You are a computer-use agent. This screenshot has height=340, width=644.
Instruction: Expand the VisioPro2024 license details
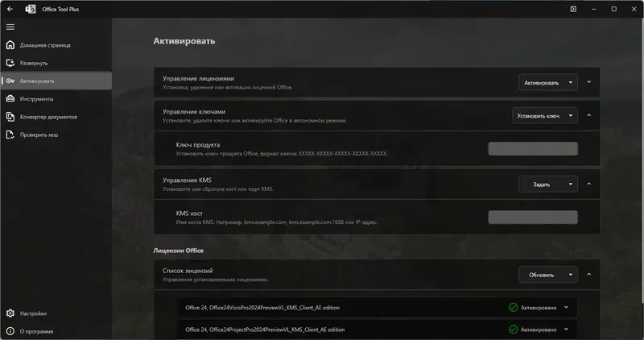567,307
